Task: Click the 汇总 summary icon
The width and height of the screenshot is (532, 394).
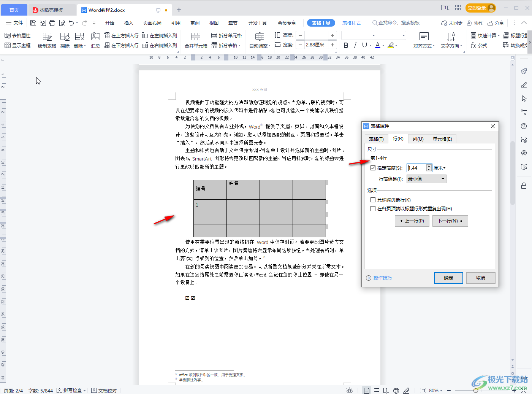Action: click(95, 40)
